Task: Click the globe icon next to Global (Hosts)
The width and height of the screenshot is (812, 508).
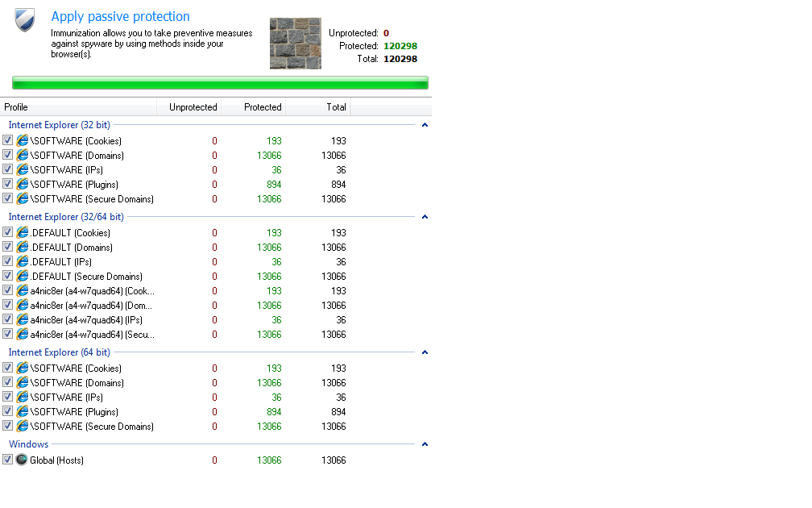Action: tap(22, 460)
